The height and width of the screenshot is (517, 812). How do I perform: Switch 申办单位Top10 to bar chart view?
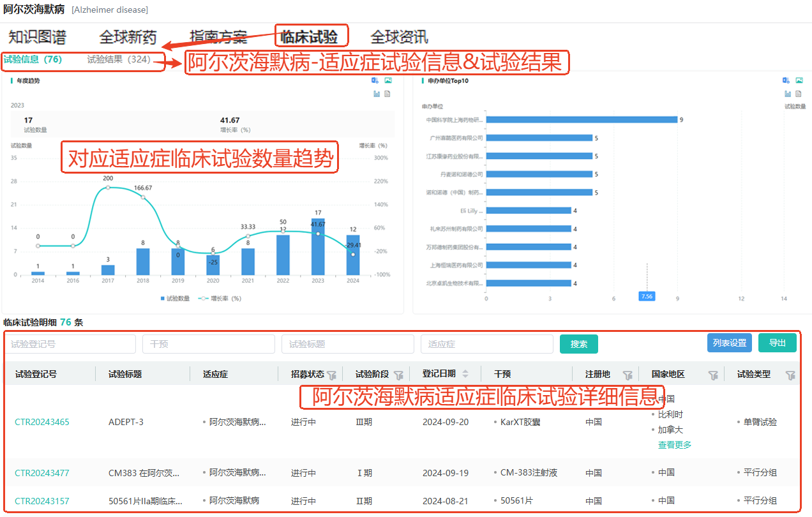click(x=788, y=94)
